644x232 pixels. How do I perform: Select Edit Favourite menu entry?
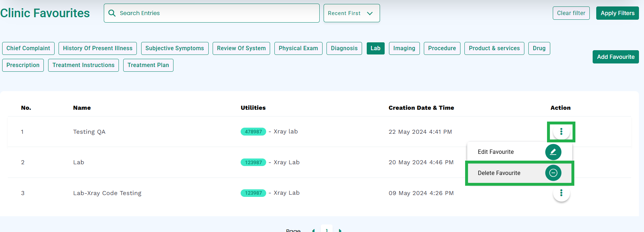point(519,152)
